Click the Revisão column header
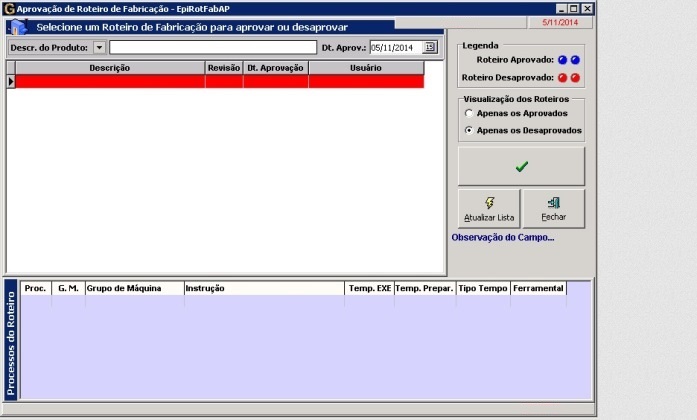This screenshot has width=697, height=420. tap(224, 68)
